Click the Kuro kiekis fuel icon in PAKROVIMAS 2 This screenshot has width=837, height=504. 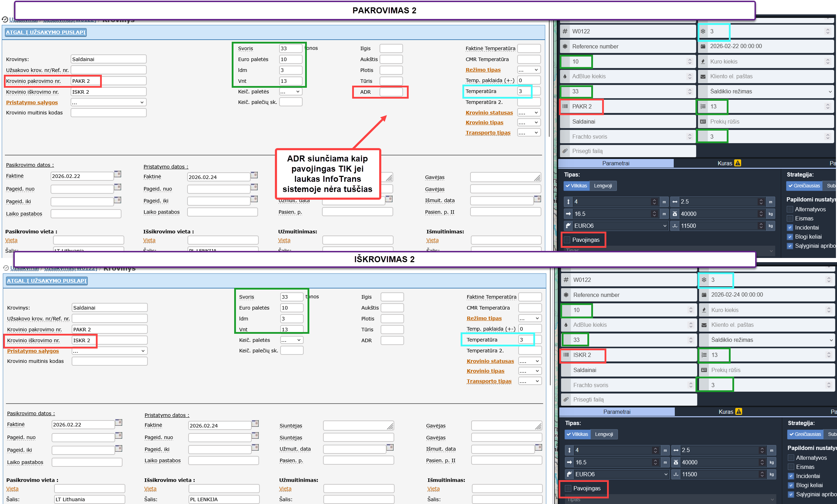click(703, 61)
